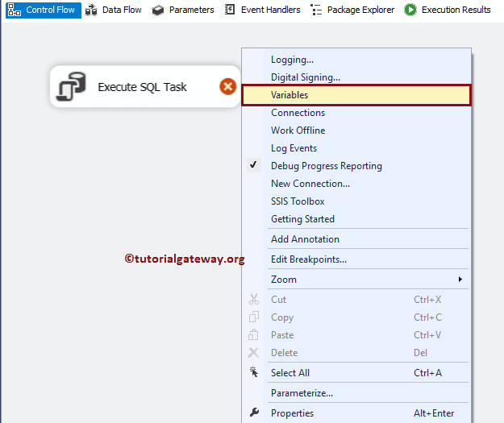The width and height of the screenshot is (504, 423).
Task: Click the green Execution Results play icon
Action: click(x=410, y=10)
